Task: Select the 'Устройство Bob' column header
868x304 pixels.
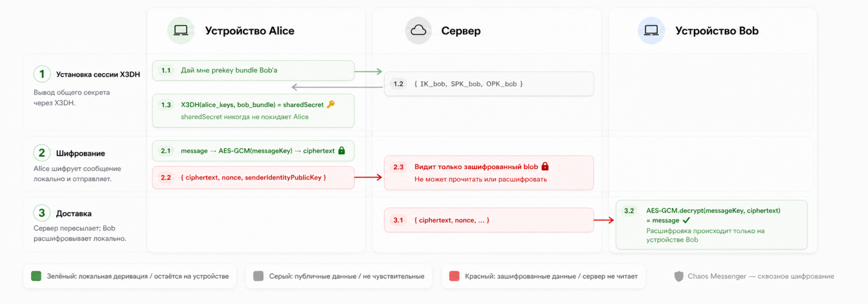Action: (x=717, y=31)
